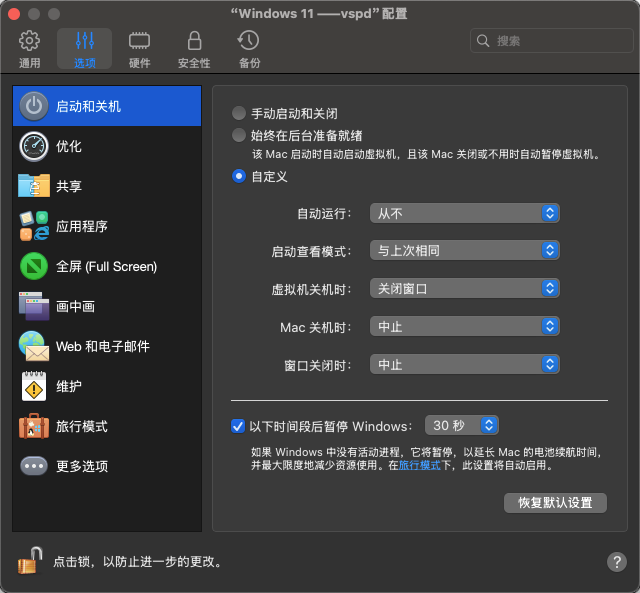Screen dimensions: 640x593
Task: Open the 通用 gear tab
Action: click(x=29, y=49)
